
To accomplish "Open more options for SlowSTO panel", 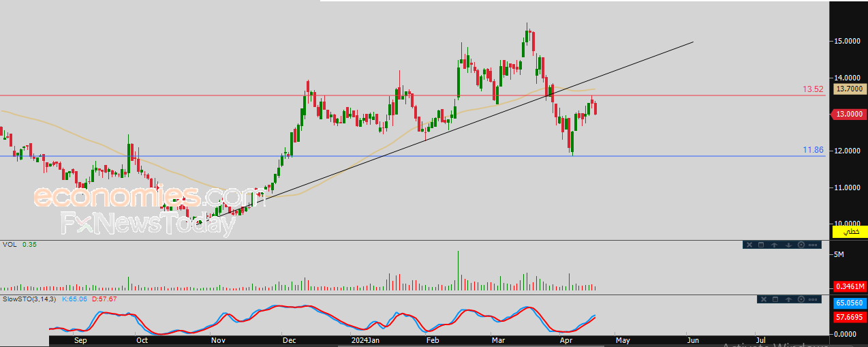I will coord(813,299).
